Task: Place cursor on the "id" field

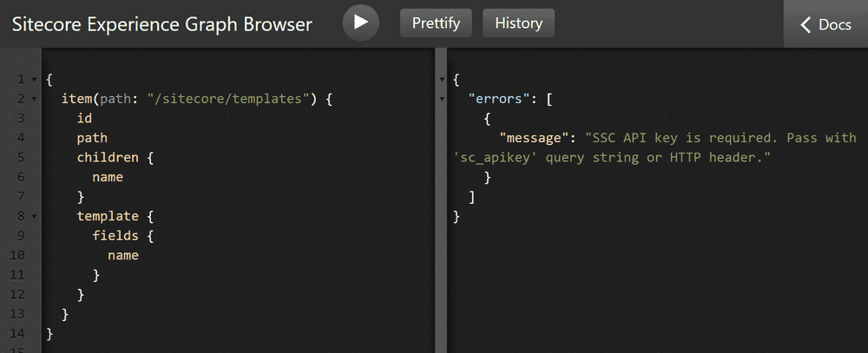Action: click(85, 119)
